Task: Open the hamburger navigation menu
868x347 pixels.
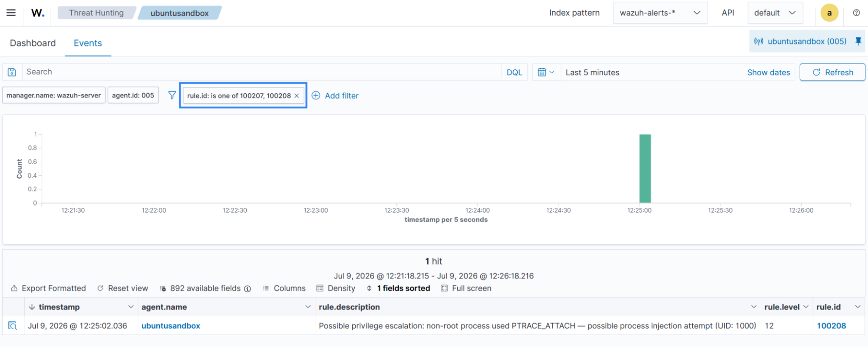Action: tap(11, 13)
